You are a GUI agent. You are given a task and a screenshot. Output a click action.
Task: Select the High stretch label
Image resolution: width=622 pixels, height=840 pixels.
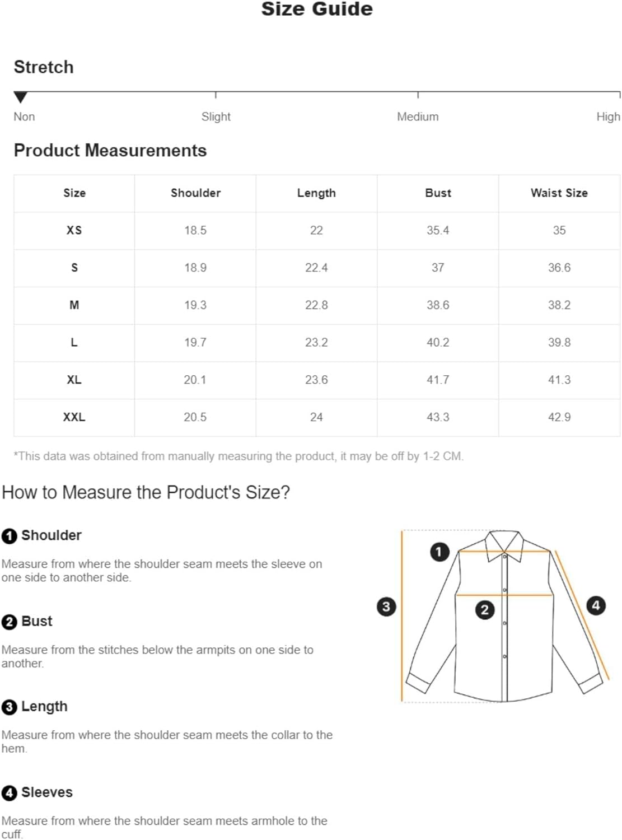coord(608,116)
